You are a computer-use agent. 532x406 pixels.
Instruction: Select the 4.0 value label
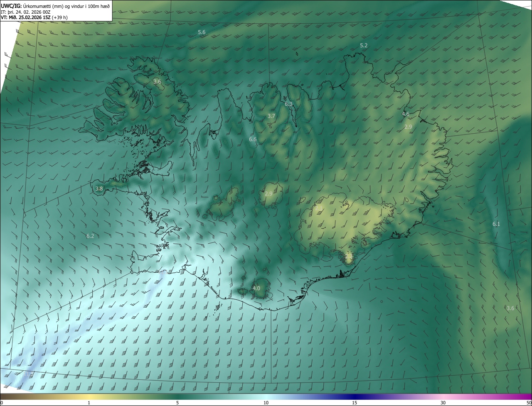pyautogui.click(x=256, y=288)
